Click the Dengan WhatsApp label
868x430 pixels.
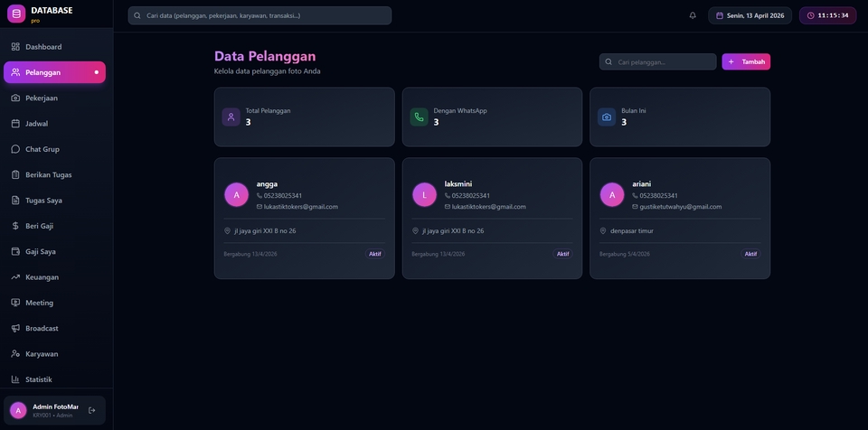[x=460, y=111]
